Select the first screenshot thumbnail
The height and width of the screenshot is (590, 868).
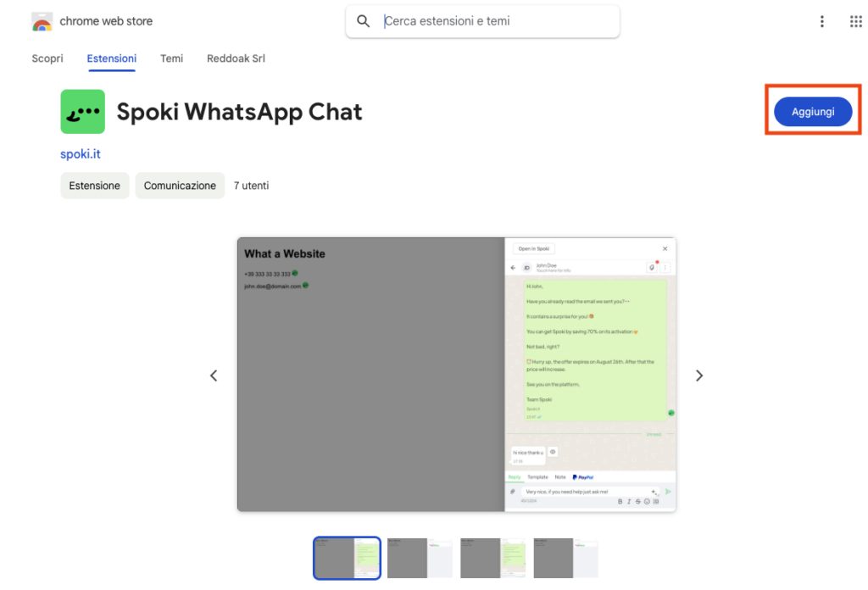coord(347,558)
